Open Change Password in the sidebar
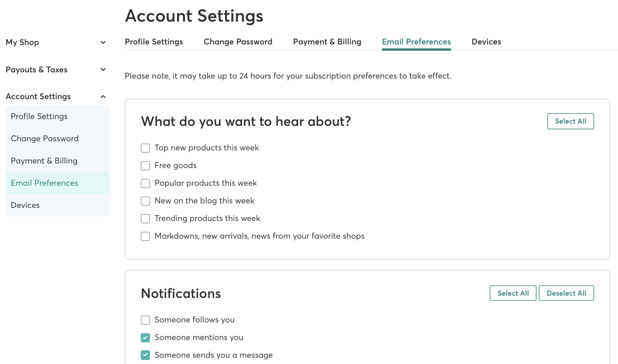Viewport: 618px width, 364px height. click(x=58, y=139)
